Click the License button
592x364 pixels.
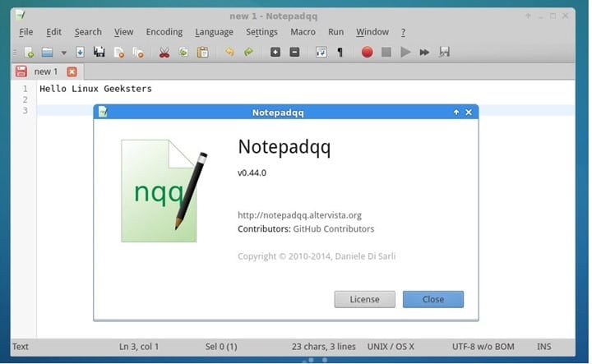pyautogui.click(x=365, y=299)
